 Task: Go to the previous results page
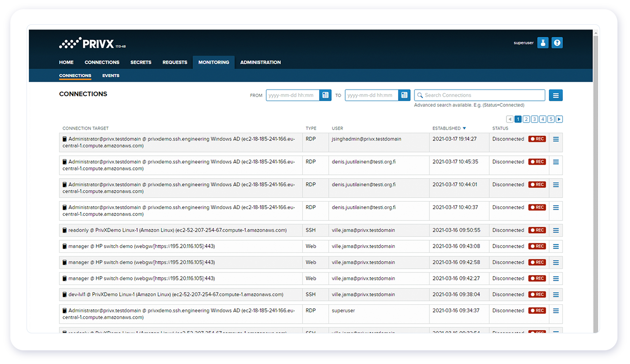[x=510, y=119]
